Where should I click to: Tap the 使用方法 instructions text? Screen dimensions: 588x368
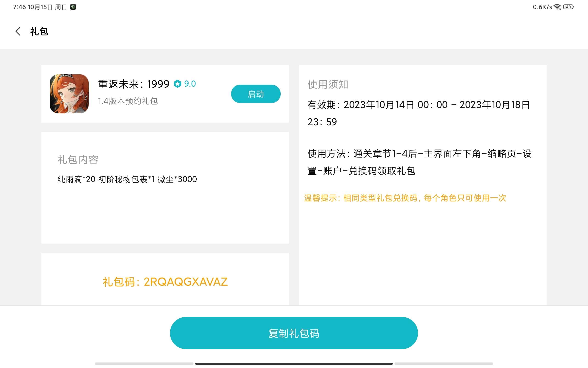[x=420, y=162]
